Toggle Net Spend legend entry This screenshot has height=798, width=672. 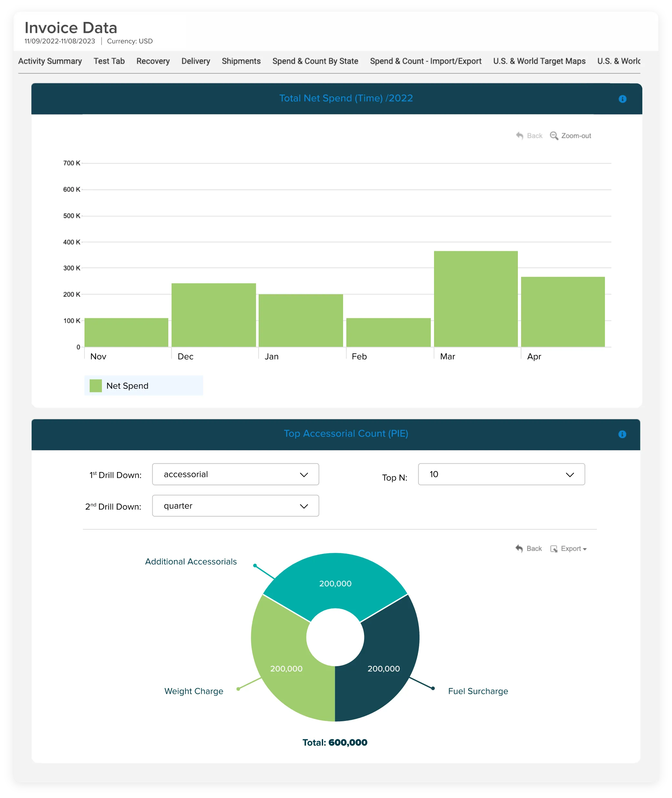(x=127, y=386)
